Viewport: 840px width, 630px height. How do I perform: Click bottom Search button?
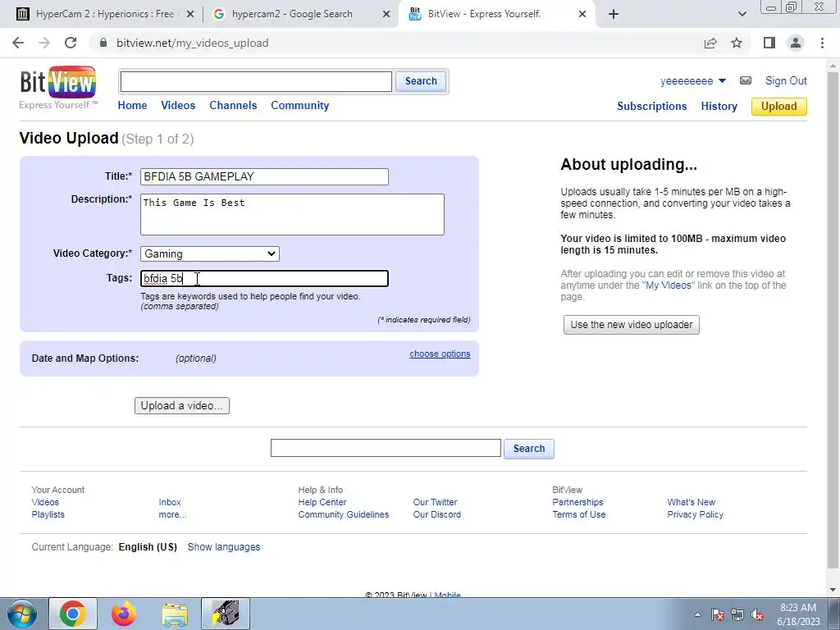529,449
